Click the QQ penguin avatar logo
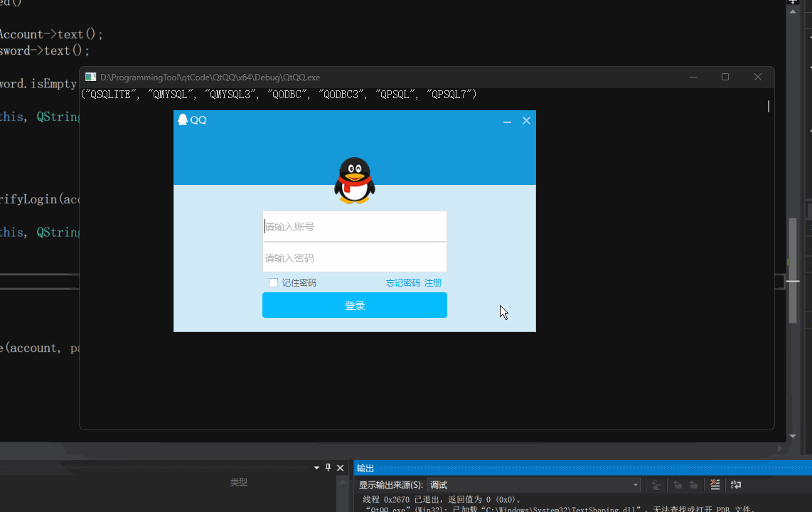Screen dimensions: 812x512 point(355,180)
